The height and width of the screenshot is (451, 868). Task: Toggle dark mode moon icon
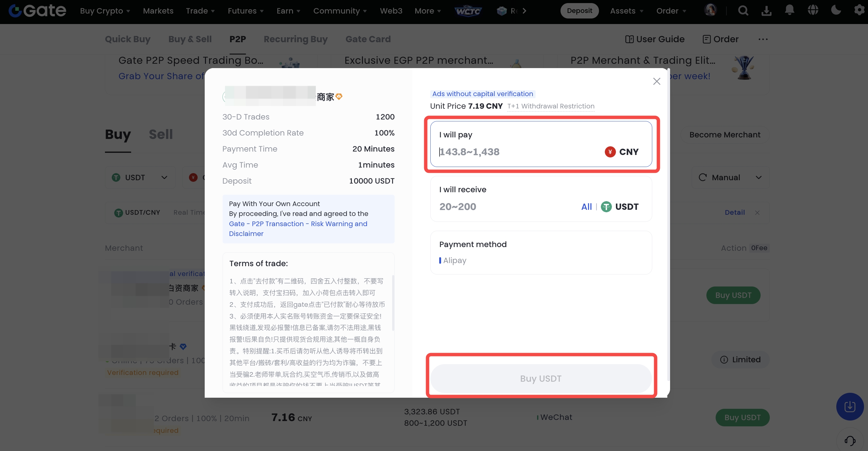click(x=836, y=11)
